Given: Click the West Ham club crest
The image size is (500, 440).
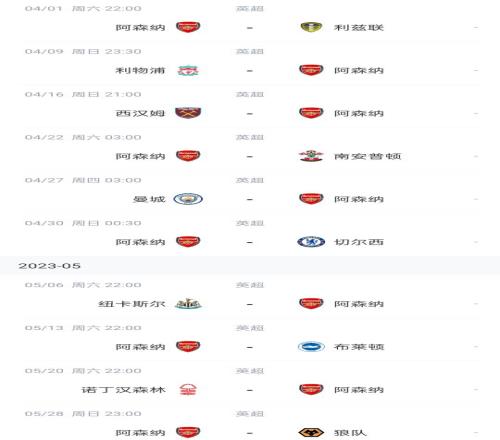Looking at the screenshot, I should pyautogui.click(x=188, y=113).
